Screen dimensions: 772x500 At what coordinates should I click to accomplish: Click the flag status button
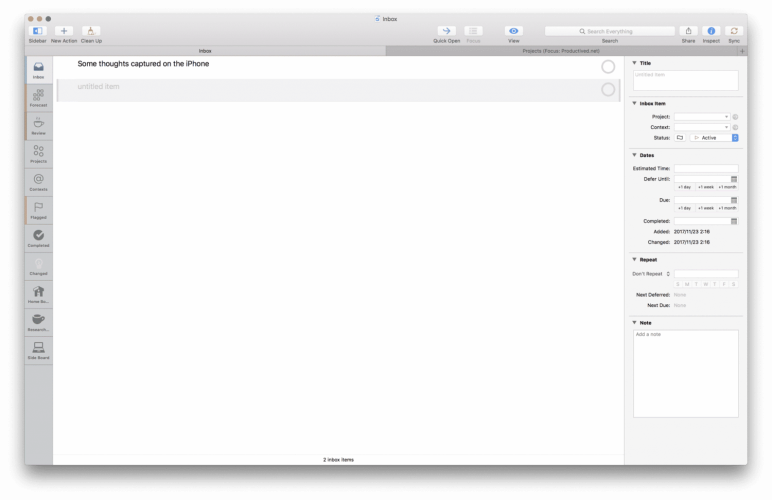[680, 138]
